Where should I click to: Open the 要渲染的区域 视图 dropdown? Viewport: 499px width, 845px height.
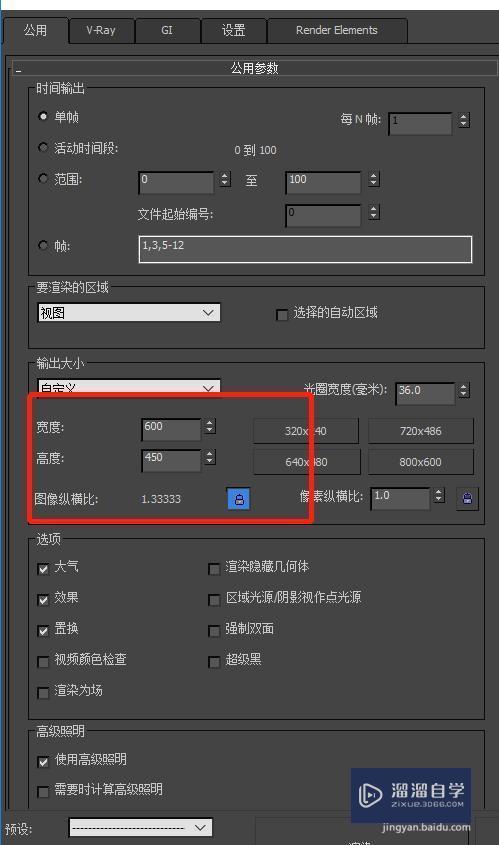point(129,313)
